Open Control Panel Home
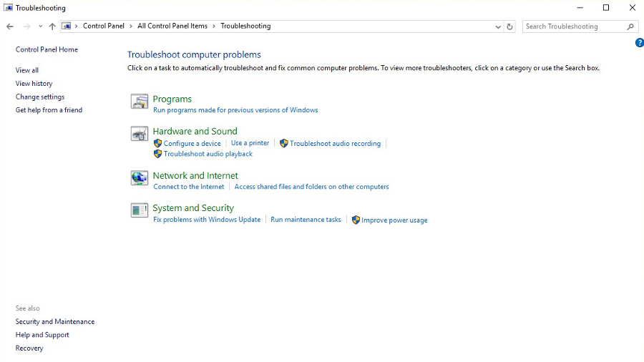Image resolution: width=644 pixels, height=362 pixels. [x=47, y=49]
